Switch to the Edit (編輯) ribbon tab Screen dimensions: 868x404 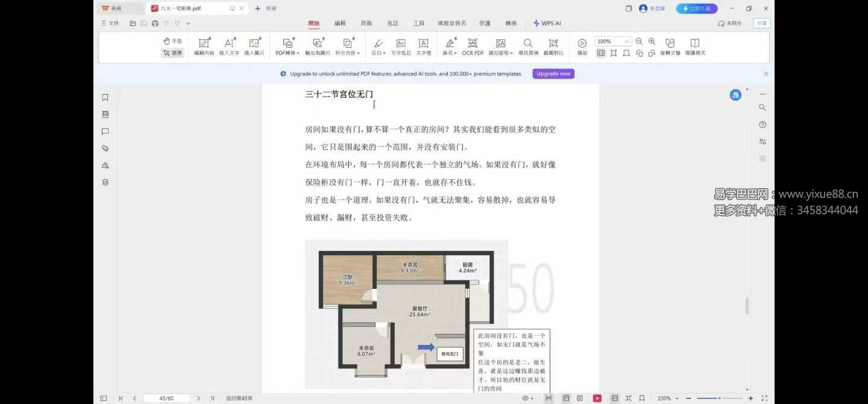340,24
